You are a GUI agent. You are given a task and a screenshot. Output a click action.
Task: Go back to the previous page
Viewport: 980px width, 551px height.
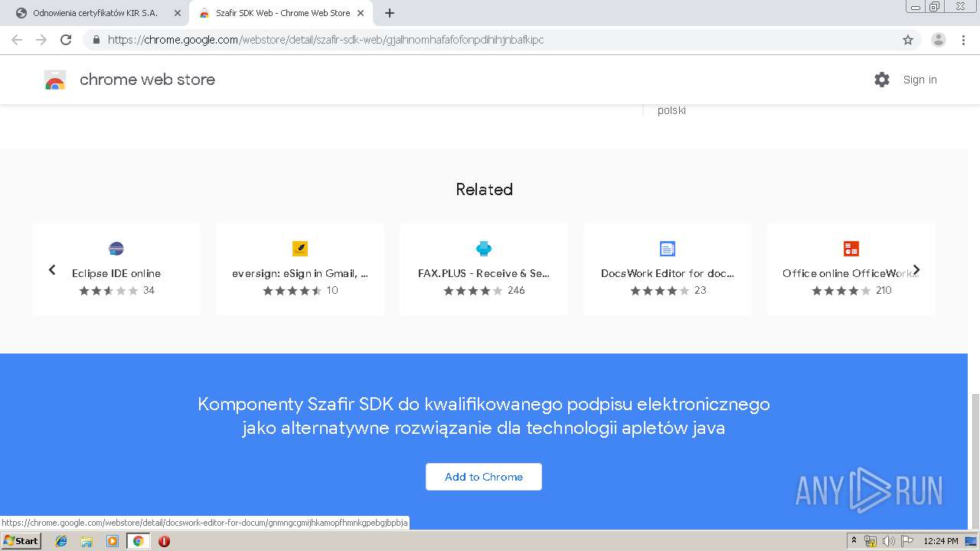tap(17, 40)
